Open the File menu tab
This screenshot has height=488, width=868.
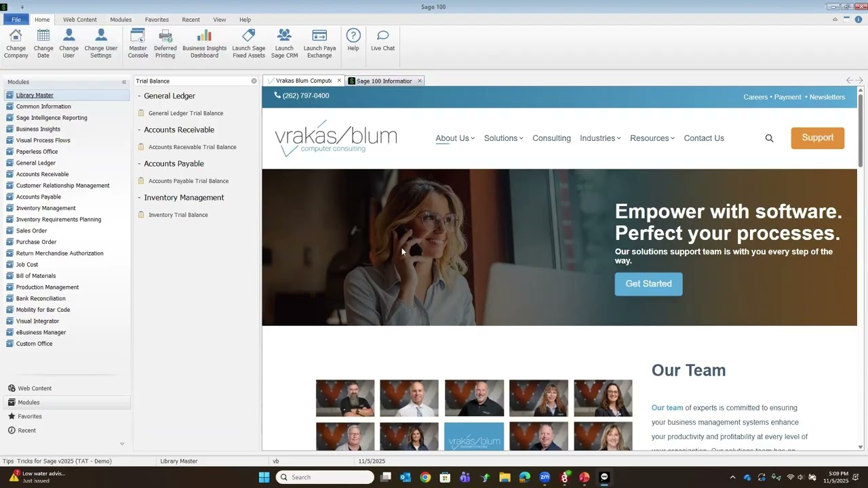tap(16, 20)
